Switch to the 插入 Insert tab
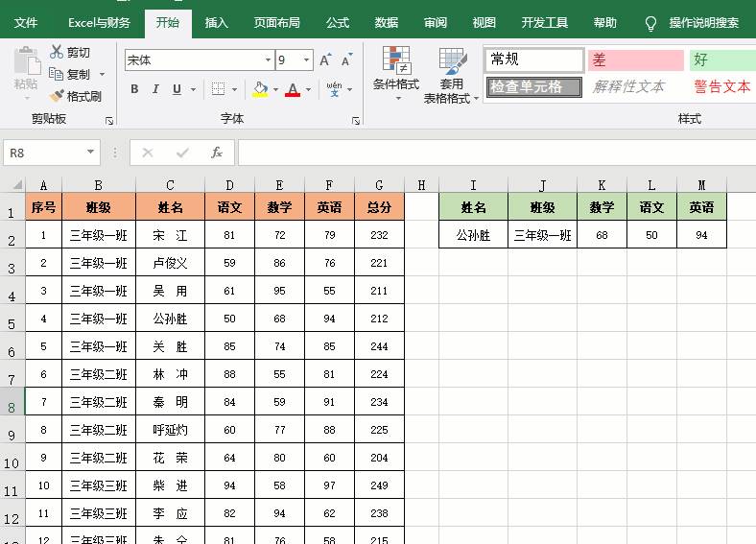Screen dimensions: 756x544 coord(216,23)
